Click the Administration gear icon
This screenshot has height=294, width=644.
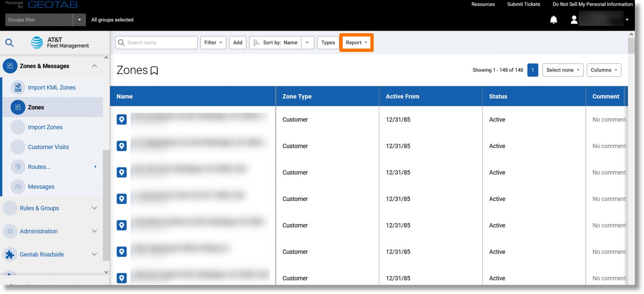point(10,231)
